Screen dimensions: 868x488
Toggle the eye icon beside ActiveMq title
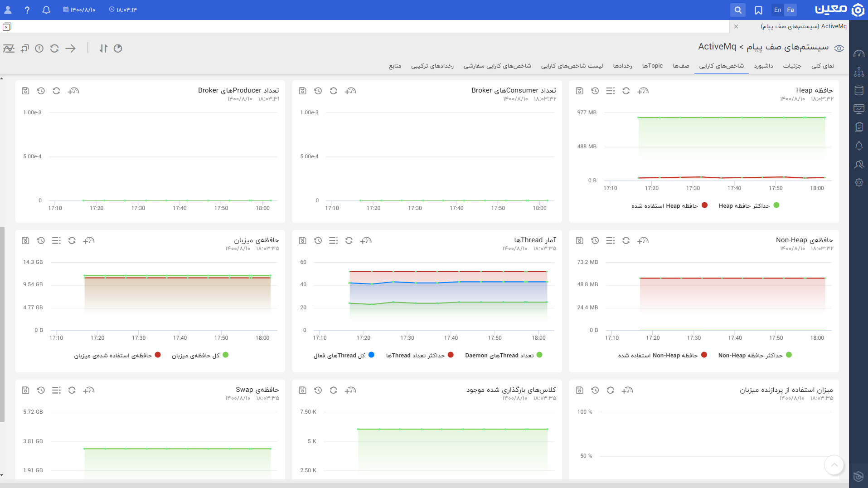(839, 49)
